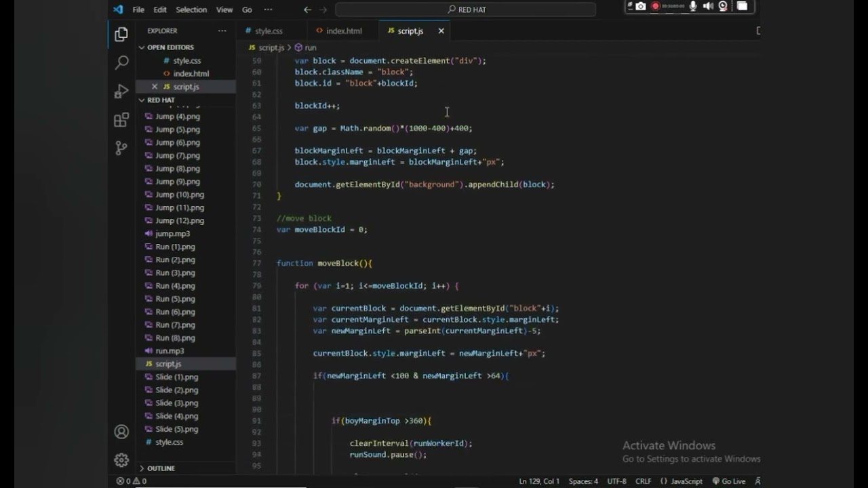
Task: Change UTF-8 file encoding
Action: [616, 481]
